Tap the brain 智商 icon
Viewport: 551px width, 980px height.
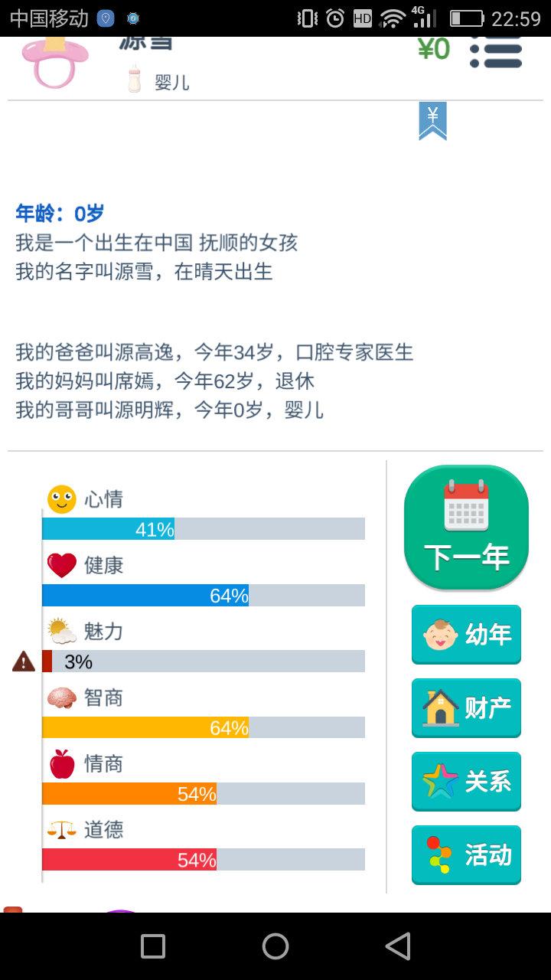pos(62,697)
